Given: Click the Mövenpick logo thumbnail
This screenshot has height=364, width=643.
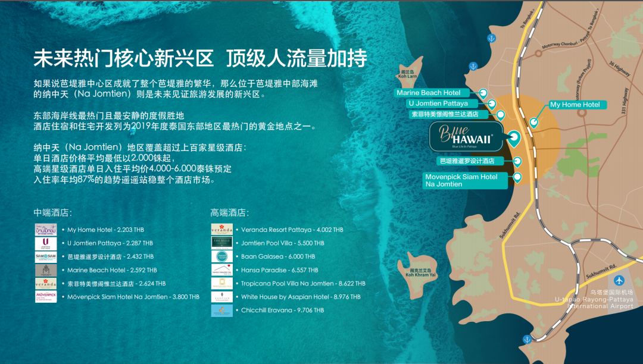Looking at the screenshot, I should coord(45,297).
